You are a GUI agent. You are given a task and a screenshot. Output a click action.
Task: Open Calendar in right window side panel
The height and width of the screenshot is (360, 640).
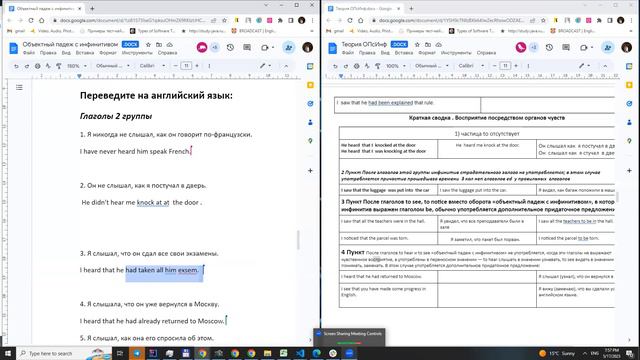pos(629,66)
